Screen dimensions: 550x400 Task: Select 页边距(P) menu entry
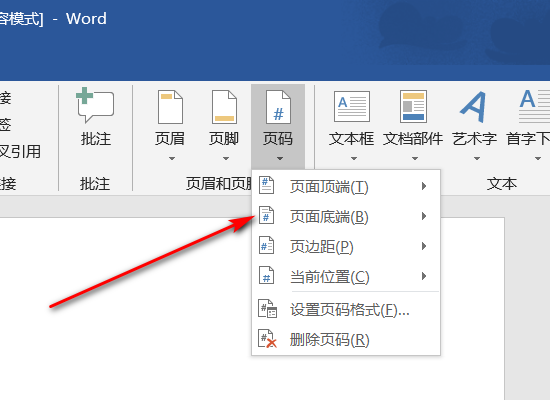point(346,246)
